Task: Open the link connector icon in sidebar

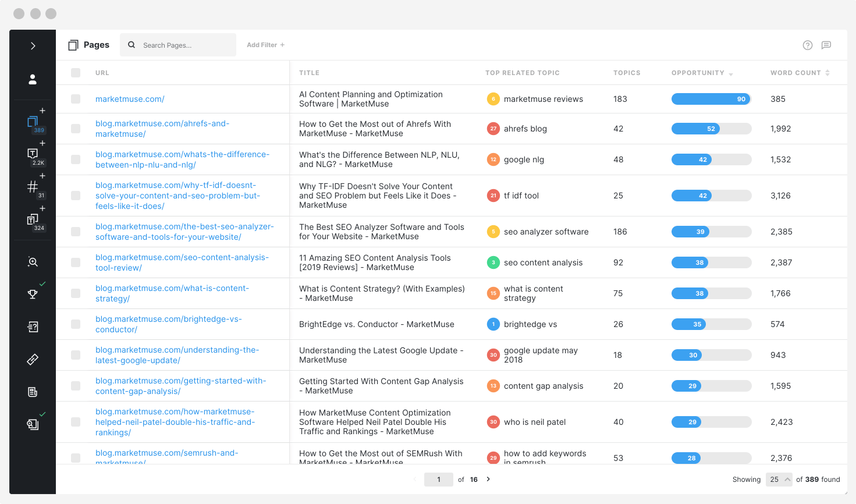Action: (32, 359)
